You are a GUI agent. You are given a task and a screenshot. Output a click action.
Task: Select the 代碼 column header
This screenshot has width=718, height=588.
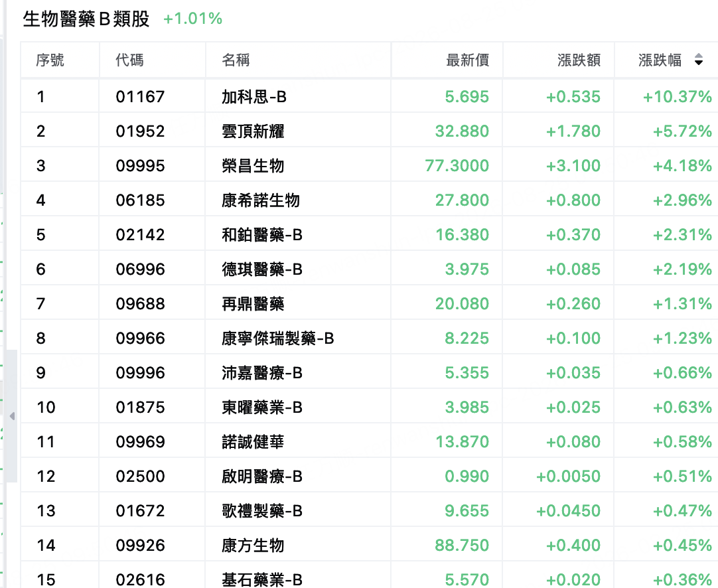click(x=129, y=60)
